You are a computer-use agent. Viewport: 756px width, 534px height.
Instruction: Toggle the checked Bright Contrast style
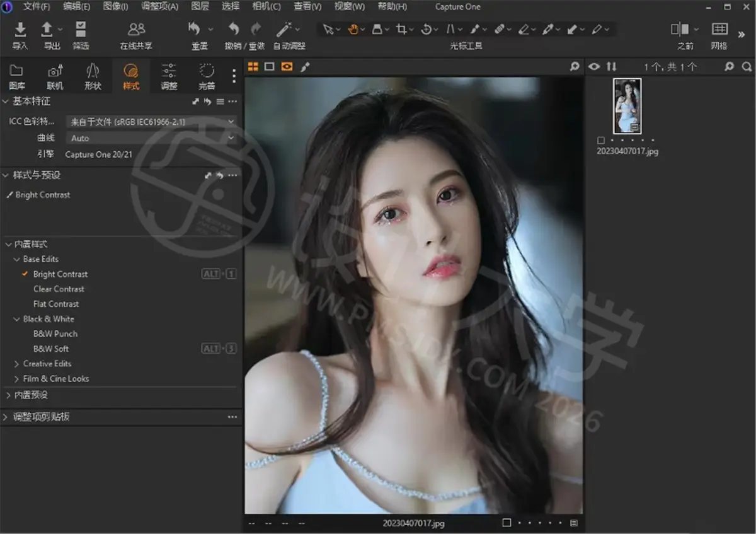25,274
